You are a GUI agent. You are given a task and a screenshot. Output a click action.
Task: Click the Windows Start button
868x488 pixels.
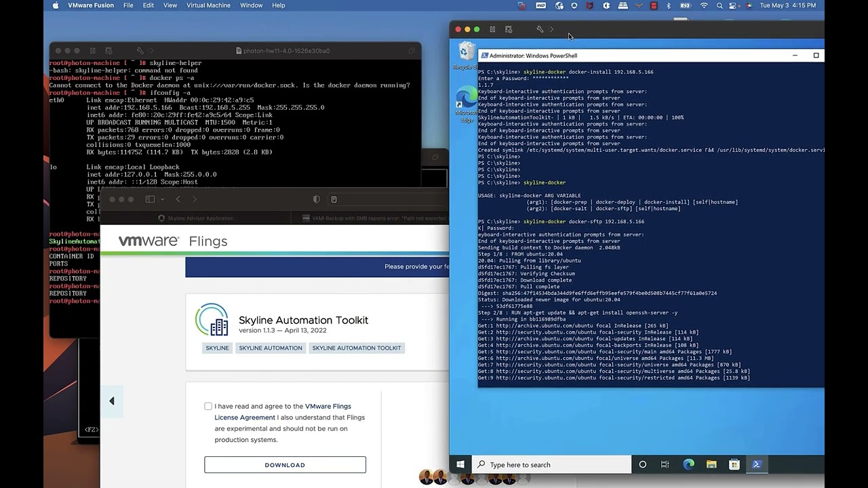(460, 464)
